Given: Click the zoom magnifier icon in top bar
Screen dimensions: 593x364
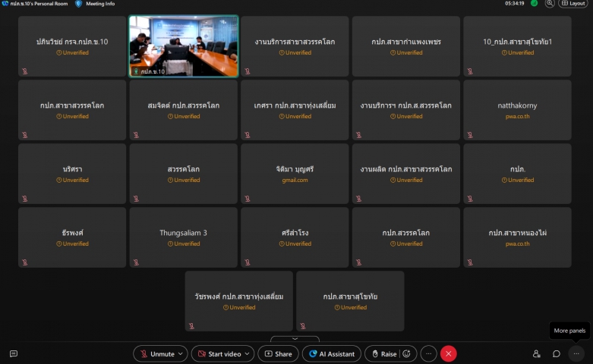Looking at the screenshot, I should 550,4.
